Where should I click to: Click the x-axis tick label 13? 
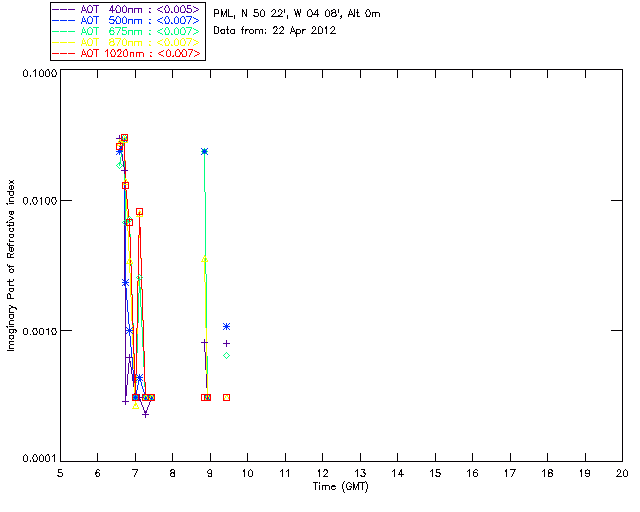click(x=360, y=473)
